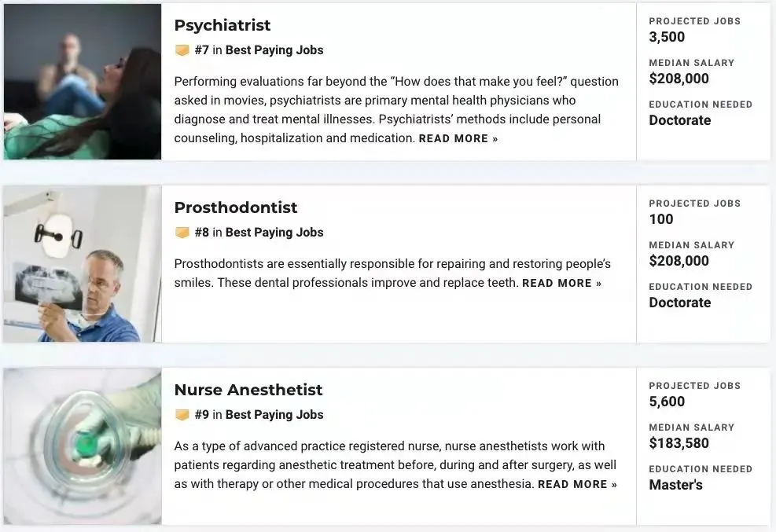Click the money icon beside Psychiatrist #7 ranking

pos(182,50)
